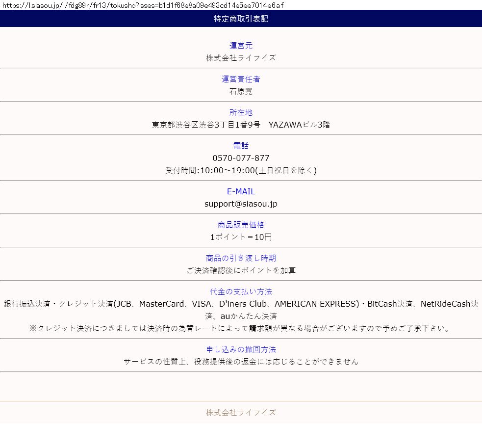This screenshot has width=482, height=448.
Task: Click 株式会社ライフイズ under the 運営元 heading
Action: coord(241,58)
